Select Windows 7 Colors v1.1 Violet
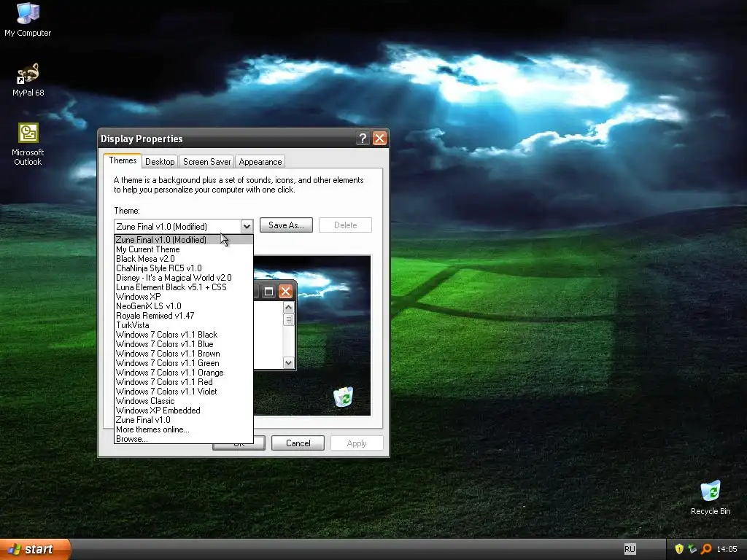The width and height of the screenshot is (747, 560). [183, 392]
